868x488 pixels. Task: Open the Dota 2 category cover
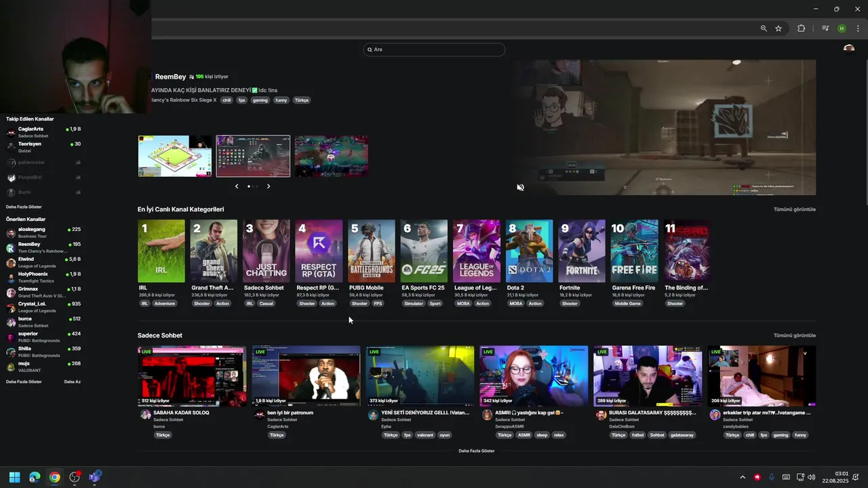(x=529, y=251)
